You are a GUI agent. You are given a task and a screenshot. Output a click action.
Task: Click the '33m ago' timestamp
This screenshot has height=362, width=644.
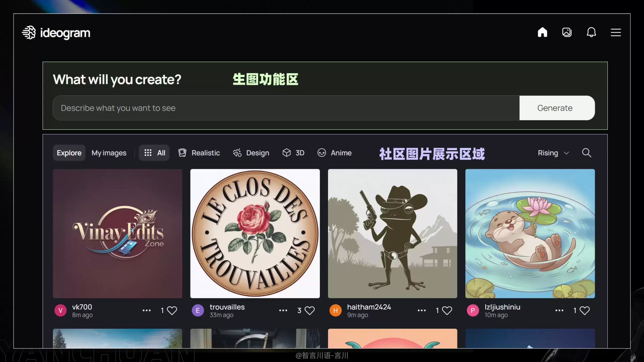221,315
